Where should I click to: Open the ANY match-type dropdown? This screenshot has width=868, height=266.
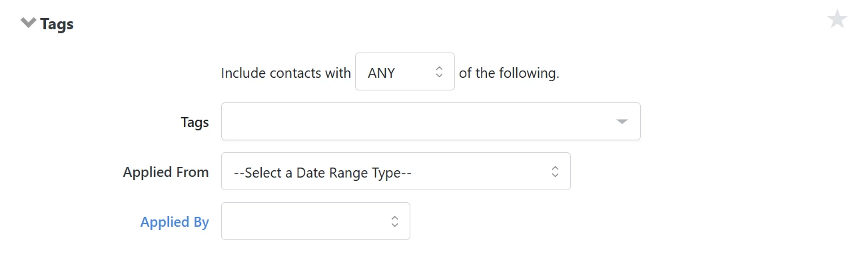[404, 72]
